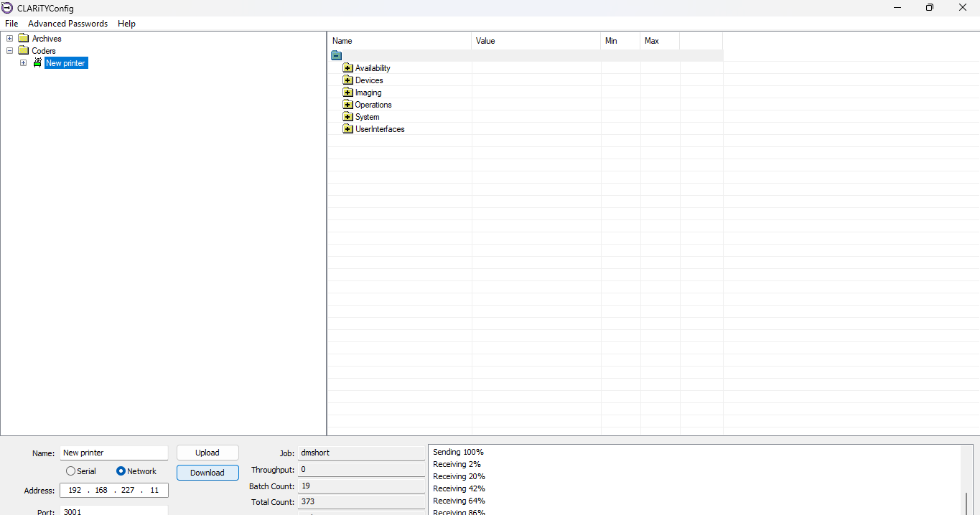Expand the Devices parameter group
This screenshot has width=980, height=515.
(347, 80)
